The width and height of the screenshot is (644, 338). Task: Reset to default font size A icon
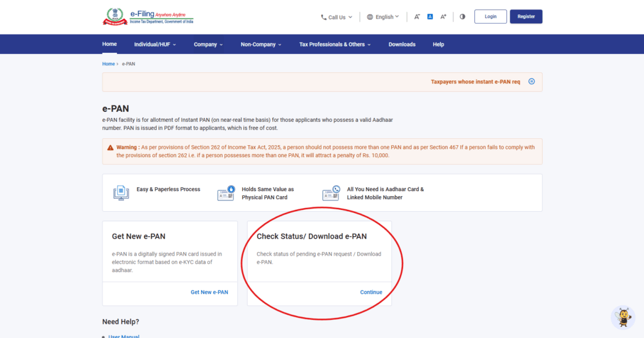pos(430,17)
